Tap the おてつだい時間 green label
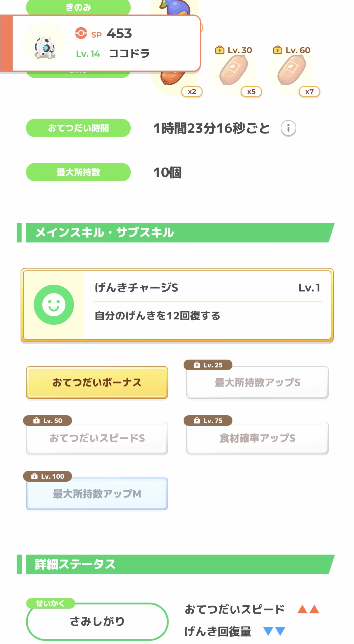The image size is (354, 644). tap(78, 128)
